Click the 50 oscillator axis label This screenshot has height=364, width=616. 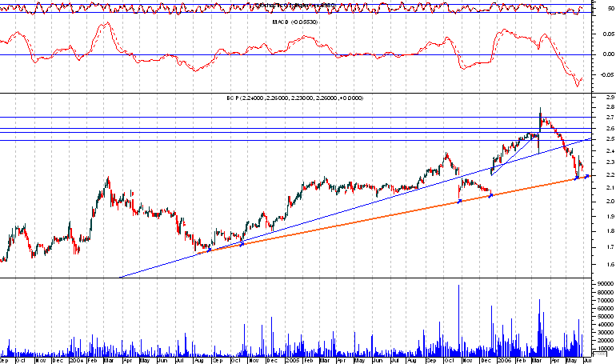(610, 8)
